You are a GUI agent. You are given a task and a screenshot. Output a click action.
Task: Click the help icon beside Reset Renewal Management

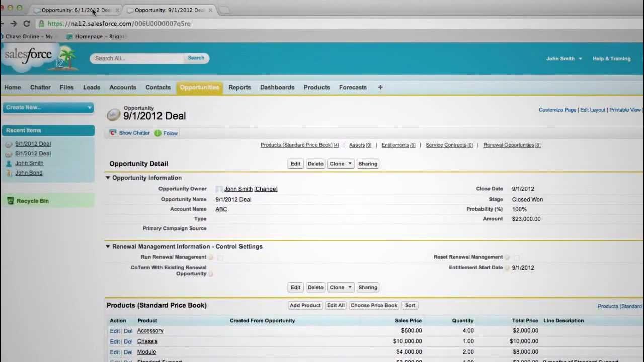[x=507, y=257]
